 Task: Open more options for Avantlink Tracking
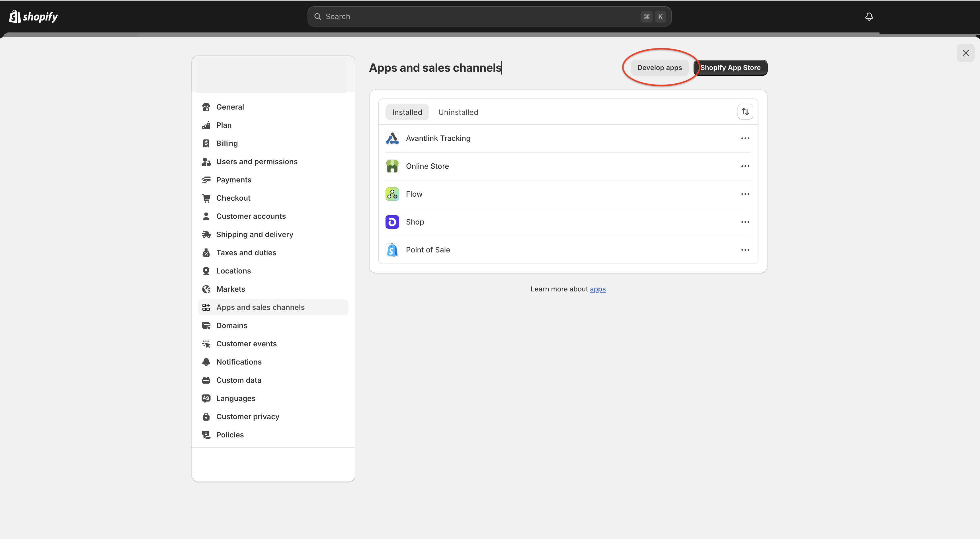coord(745,139)
